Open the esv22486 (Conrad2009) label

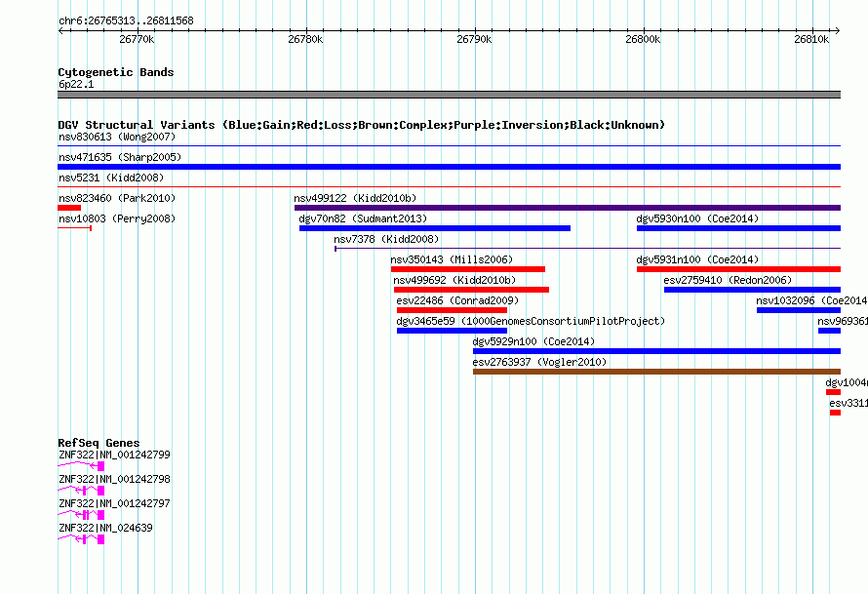457,300
